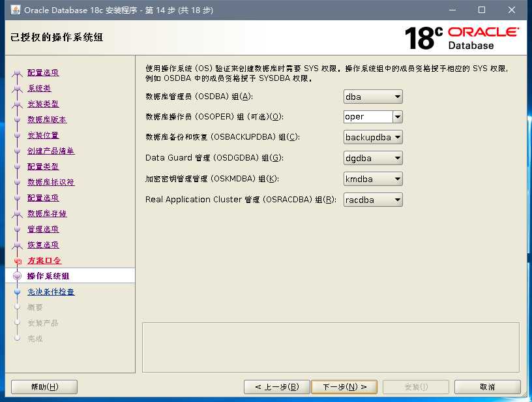The width and height of the screenshot is (532, 402).
Task: Open the 配置类型 step
Action: click(43, 166)
